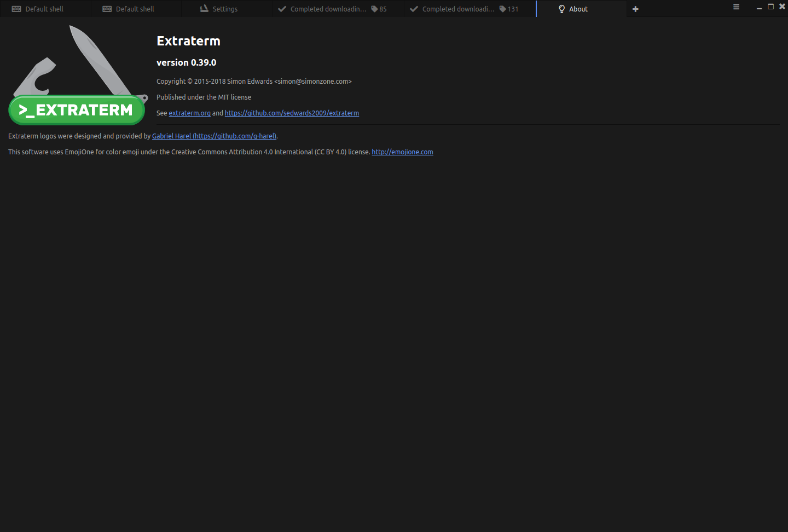This screenshot has height=532, width=788.
Task: Click the simon@simonzone.com copyright text
Action: click(254, 81)
